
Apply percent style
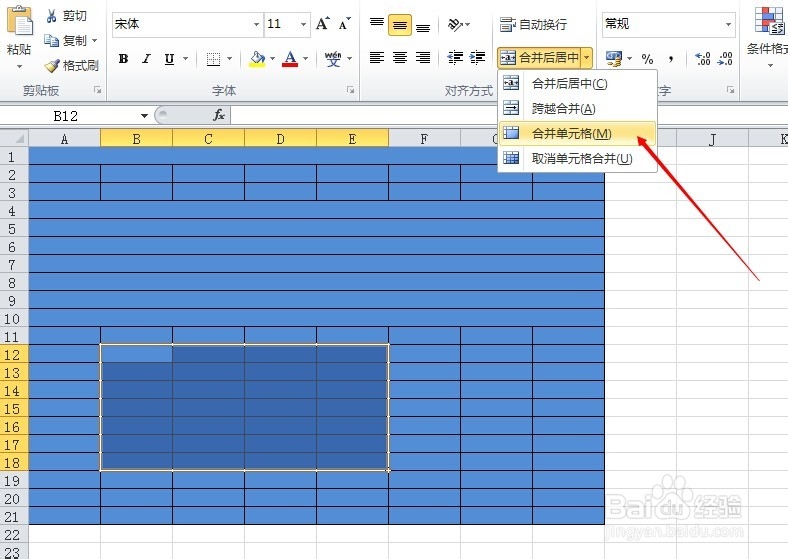647,59
